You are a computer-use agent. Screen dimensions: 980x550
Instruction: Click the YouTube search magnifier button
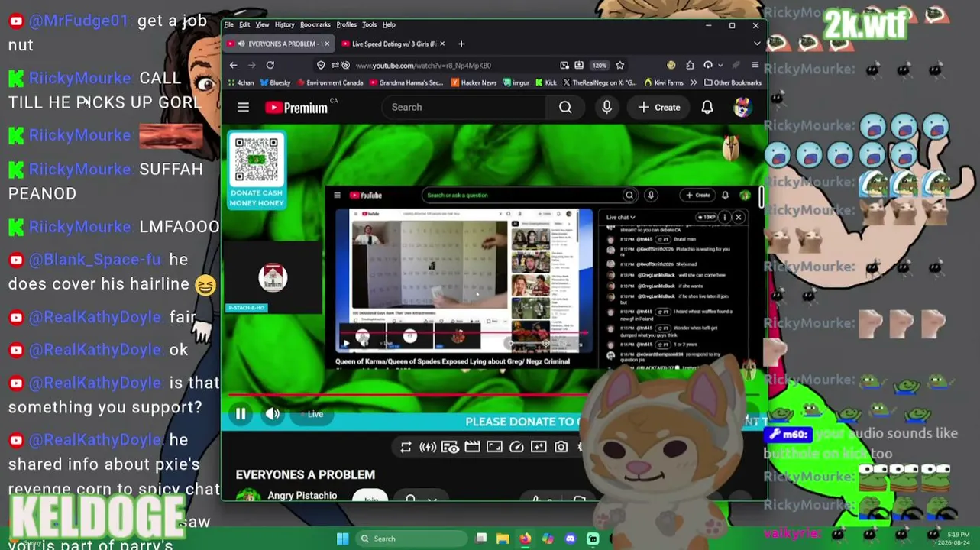tap(565, 108)
